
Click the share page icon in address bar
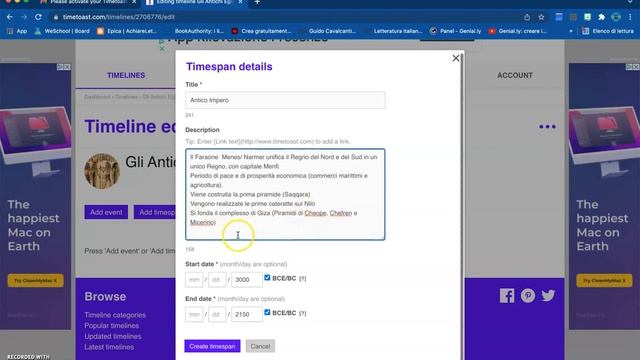[x=527, y=17]
